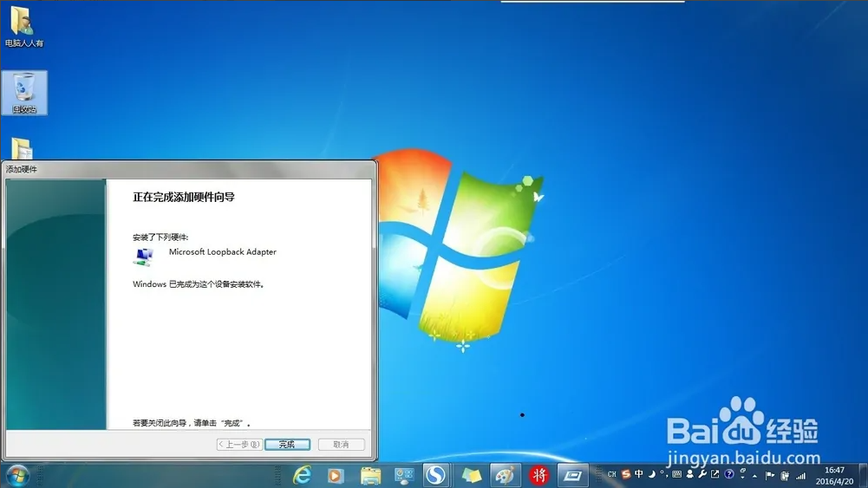Open the red Chinese chess game icon
The height and width of the screenshot is (488, 868).
pyautogui.click(x=539, y=475)
